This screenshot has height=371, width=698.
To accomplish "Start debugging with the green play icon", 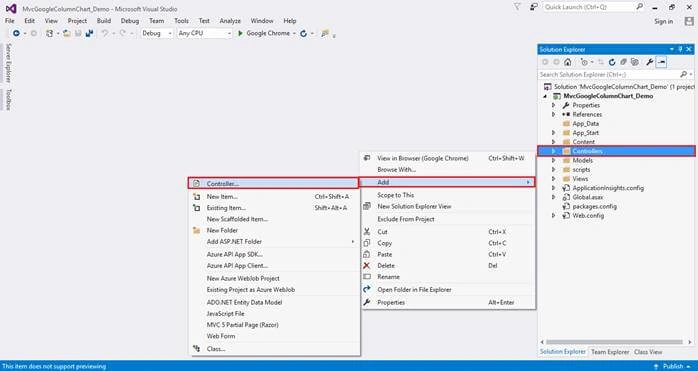I will (x=240, y=33).
